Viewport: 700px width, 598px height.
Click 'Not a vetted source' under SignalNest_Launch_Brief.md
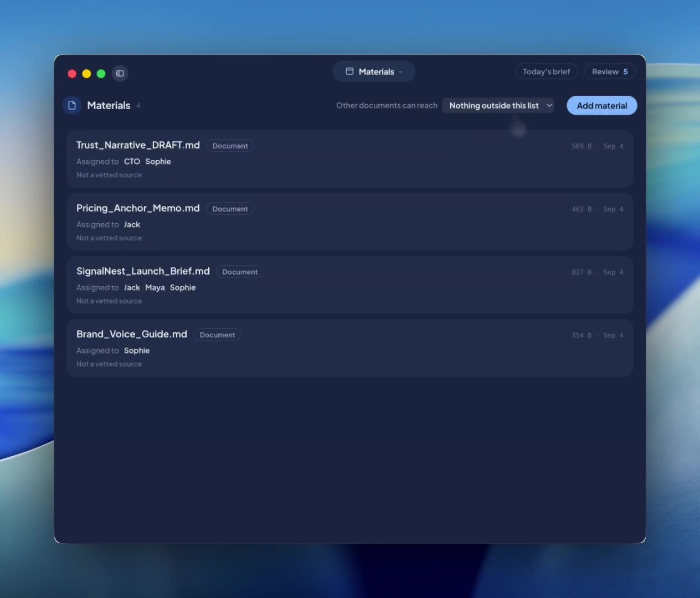point(109,301)
